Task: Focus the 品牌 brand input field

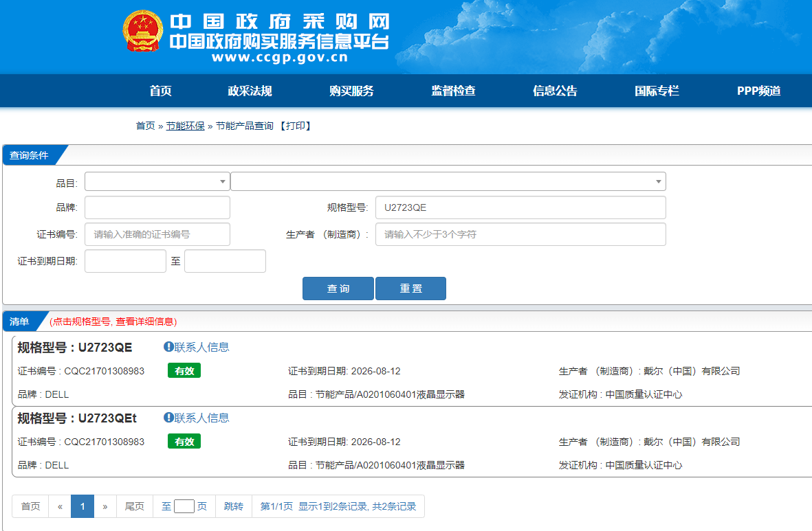Action: tap(157, 207)
